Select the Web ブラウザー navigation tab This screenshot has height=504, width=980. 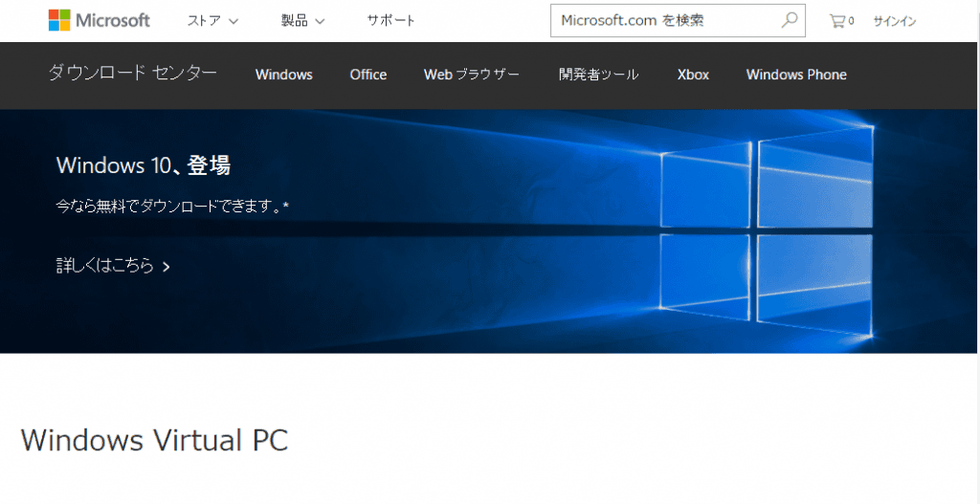(x=471, y=75)
